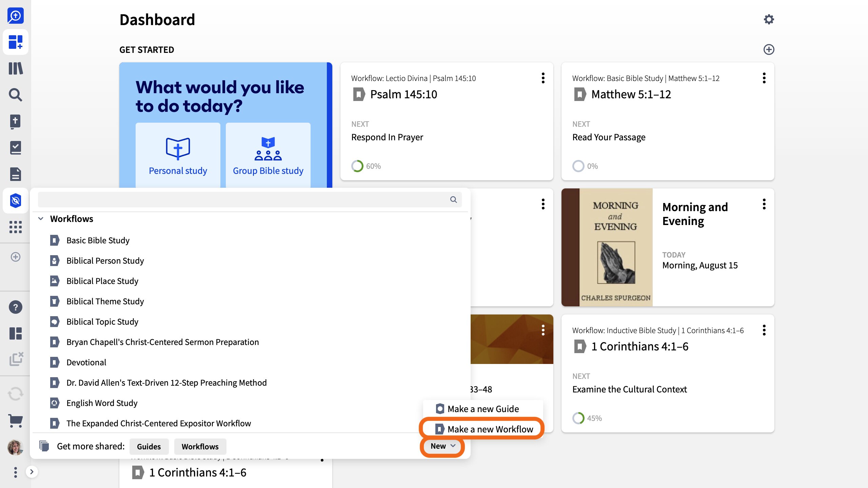The height and width of the screenshot is (488, 868).
Task: Open bottom 1 Corinthians 4:1–6 Basic card
Action: click(198, 472)
